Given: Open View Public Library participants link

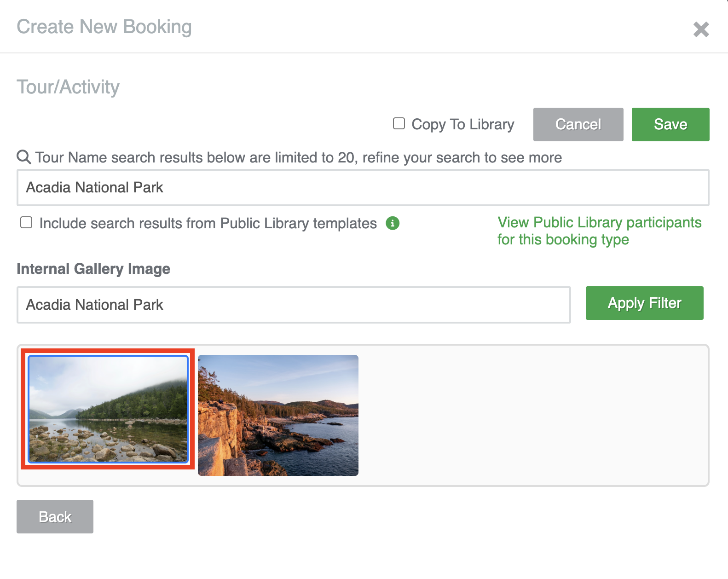Looking at the screenshot, I should tap(599, 231).
